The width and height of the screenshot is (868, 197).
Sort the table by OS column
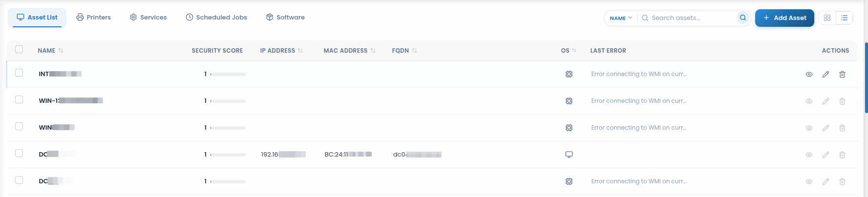[x=569, y=51]
